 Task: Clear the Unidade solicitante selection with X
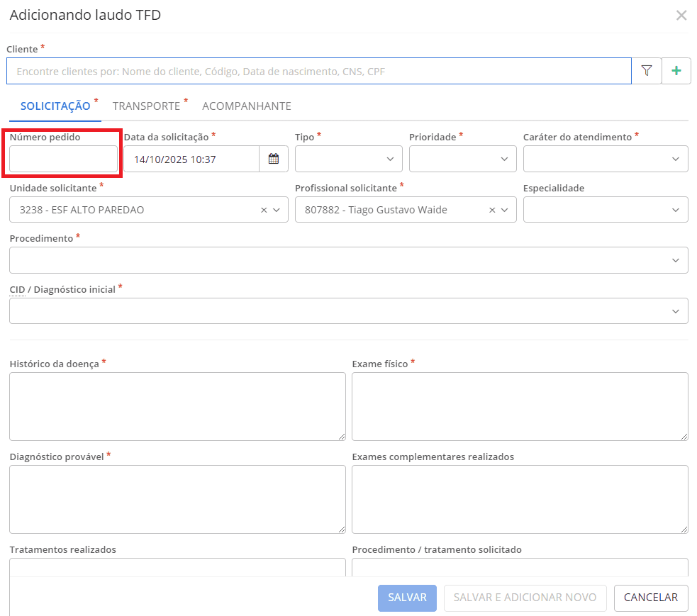click(x=264, y=210)
